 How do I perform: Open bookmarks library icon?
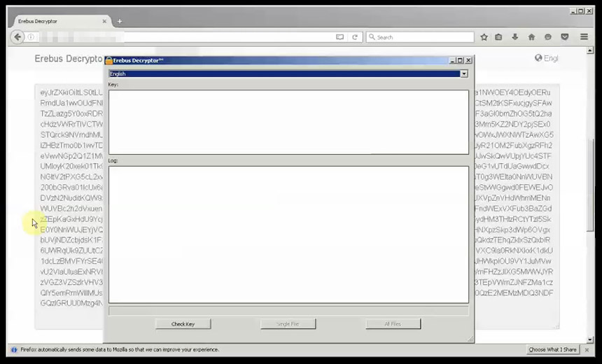498,37
